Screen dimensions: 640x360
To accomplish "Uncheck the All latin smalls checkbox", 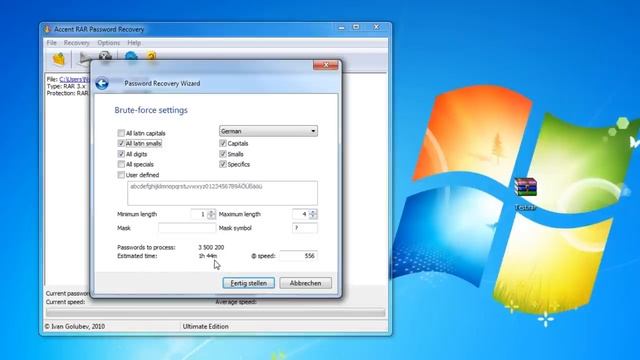I will [121, 143].
